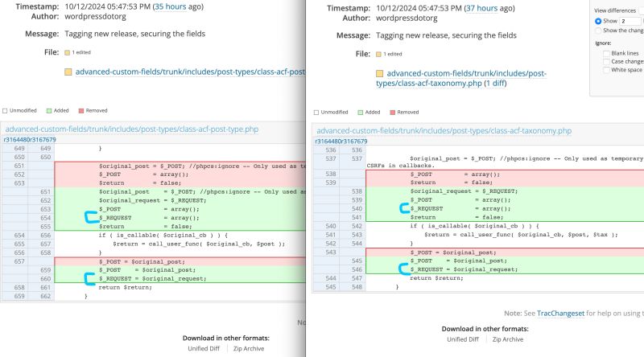Click new line number 546 in right diff
Viewport: 644px width, 357px height.
pyautogui.click(x=357, y=269)
